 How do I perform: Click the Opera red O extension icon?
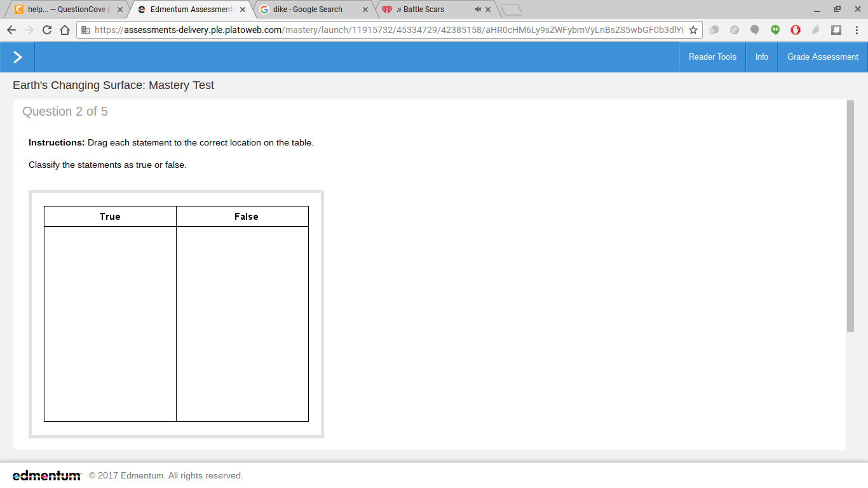796,30
